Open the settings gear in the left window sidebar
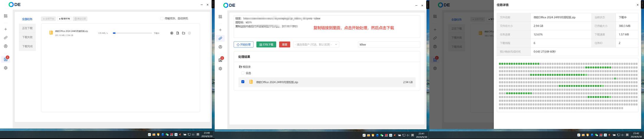This screenshot has width=644, height=139. pyautogui.click(x=6, y=68)
